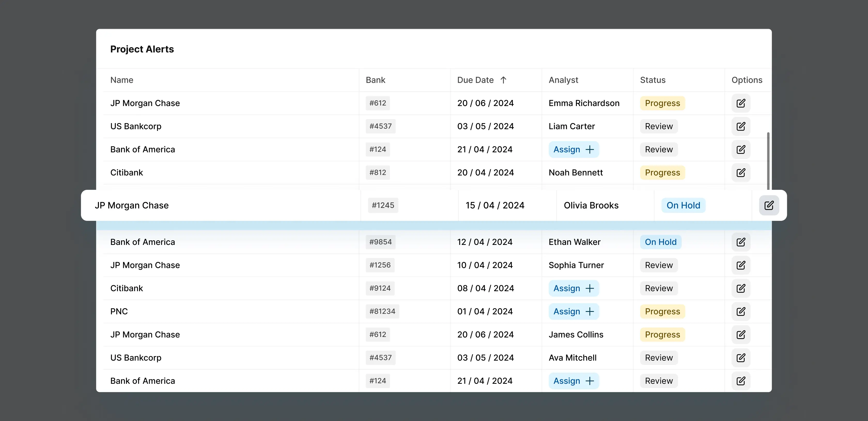
Task: Click bank tag #812
Action: click(x=378, y=173)
